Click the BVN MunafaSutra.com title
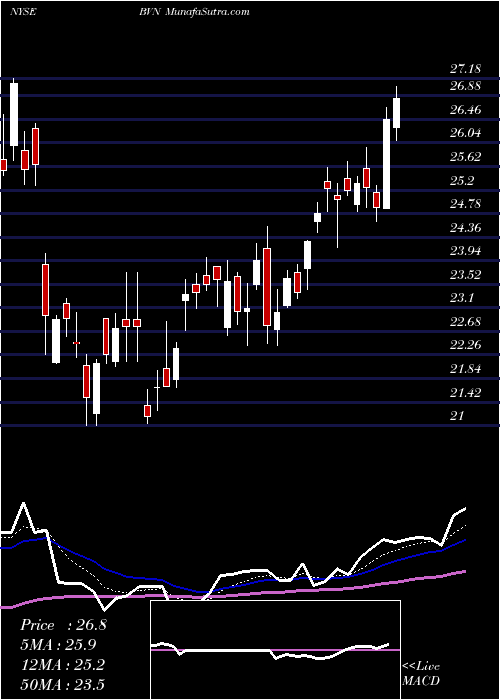 pyautogui.click(x=194, y=12)
